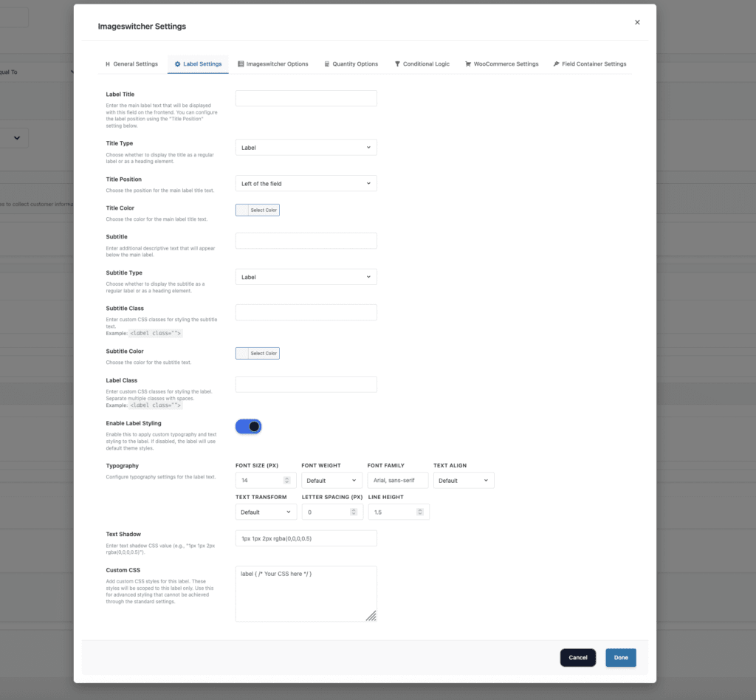
Task: Open the Text Transform dropdown
Action: [x=266, y=512]
